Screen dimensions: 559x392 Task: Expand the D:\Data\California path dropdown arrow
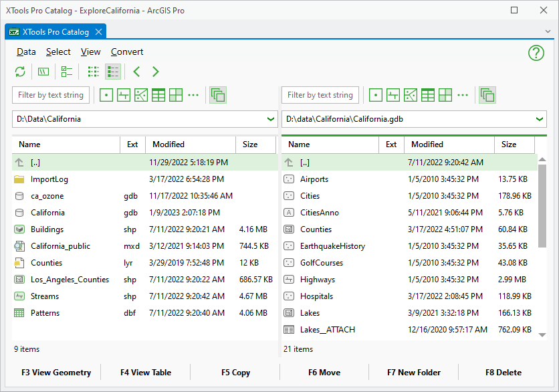pyautogui.click(x=271, y=119)
